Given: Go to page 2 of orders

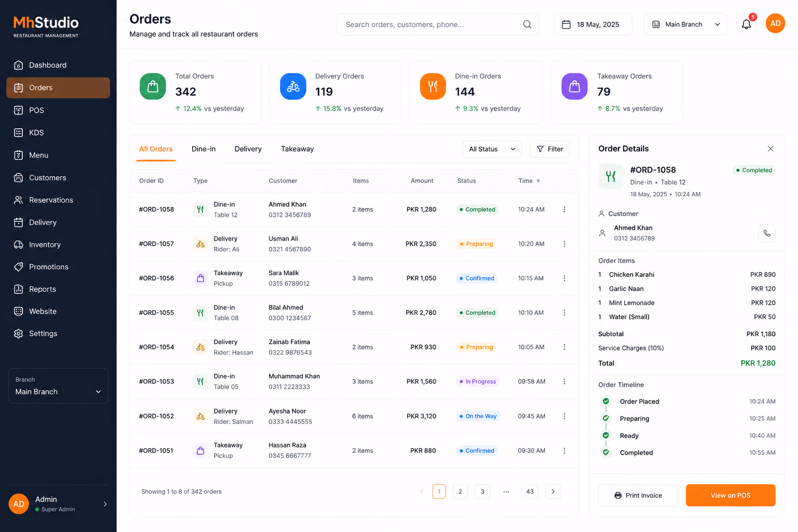Looking at the screenshot, I should click(x=460, y=491).
